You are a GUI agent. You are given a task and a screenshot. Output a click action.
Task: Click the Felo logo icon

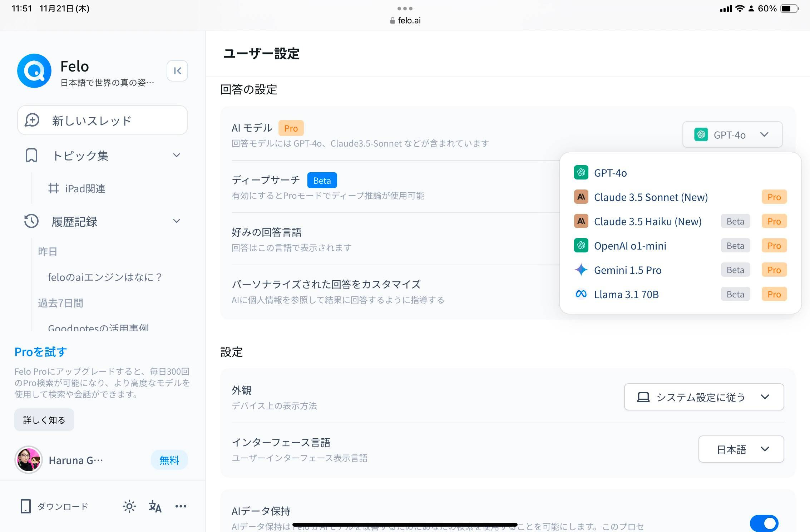tap(34, 71)
